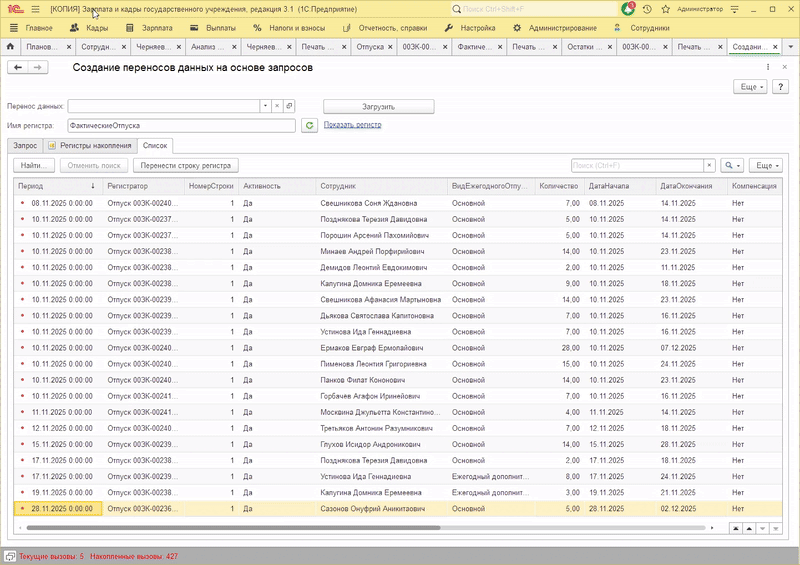Open the sections menu icon beside Главное

click(x=14, y=28)
